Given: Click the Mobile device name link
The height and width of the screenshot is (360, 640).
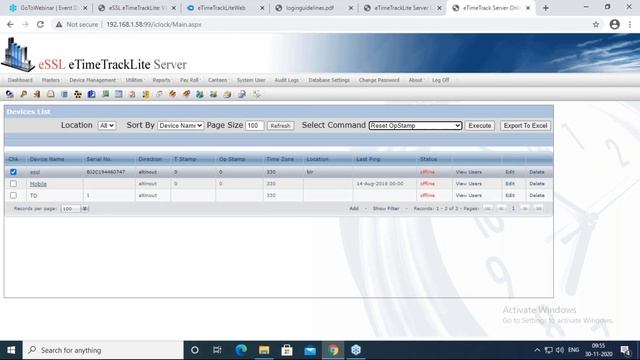Looking at the screenshot, I should [38, 184].
